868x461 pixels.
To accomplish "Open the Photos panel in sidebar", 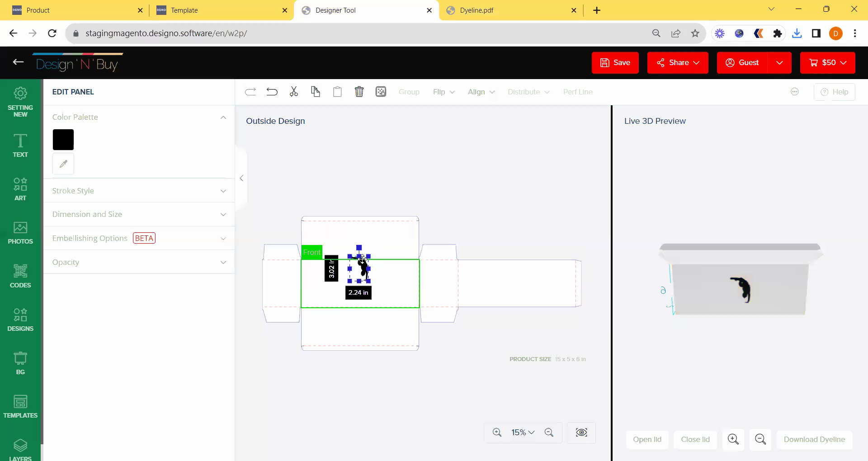I will [x=20, y=233].
